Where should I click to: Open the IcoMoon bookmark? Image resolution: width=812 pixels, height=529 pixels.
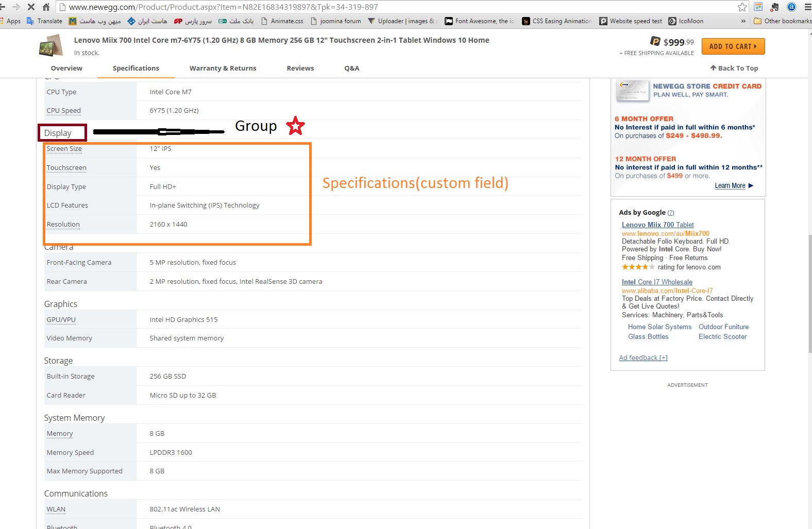[686, 21]
